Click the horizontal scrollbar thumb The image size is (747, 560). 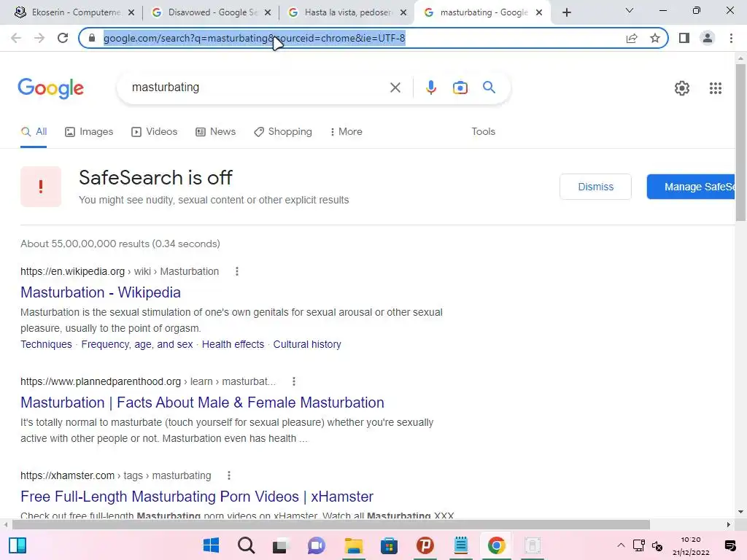click(331, 525)
